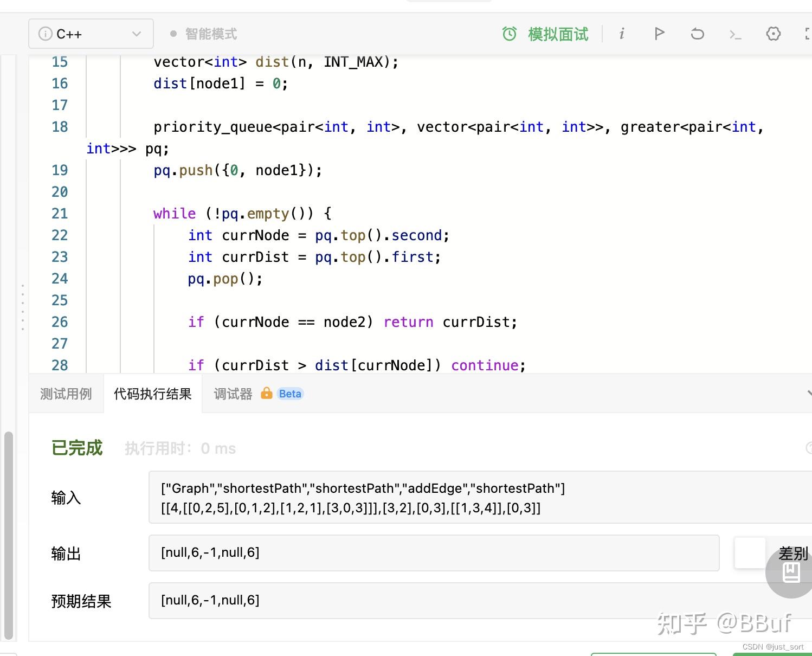Image resolution: width=812 pixels, height=656 pixels.
Task: Click the floating bookmark notes icon
Action: point(790,573)
